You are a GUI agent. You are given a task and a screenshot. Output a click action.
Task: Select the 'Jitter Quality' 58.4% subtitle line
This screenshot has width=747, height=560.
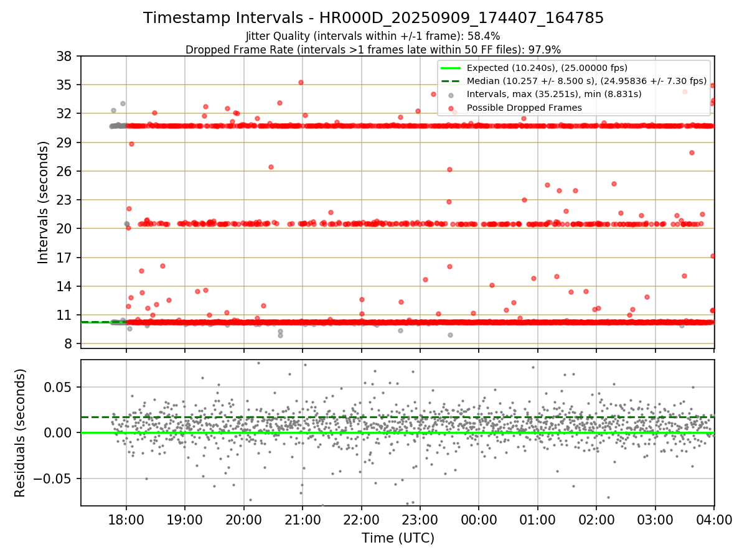(x=373, y=37)
